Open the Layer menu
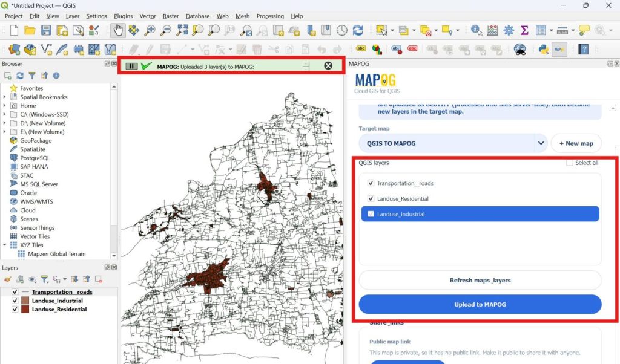 click(73, 16)
